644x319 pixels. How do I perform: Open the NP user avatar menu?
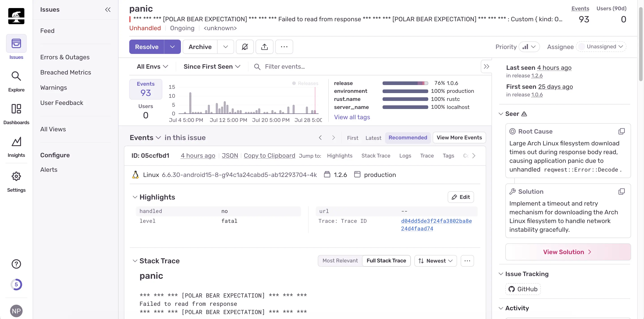click(16, 311)
